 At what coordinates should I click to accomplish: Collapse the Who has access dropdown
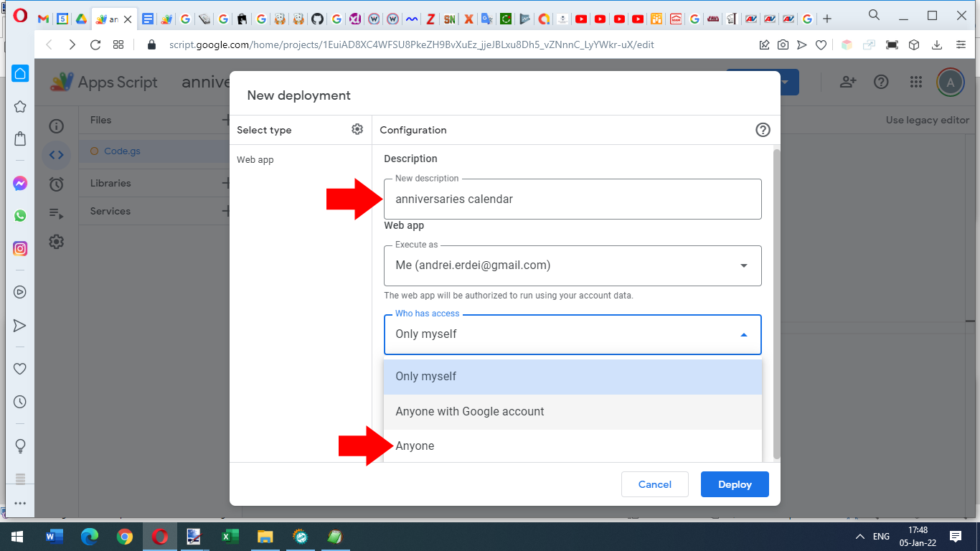click(743, 334)
